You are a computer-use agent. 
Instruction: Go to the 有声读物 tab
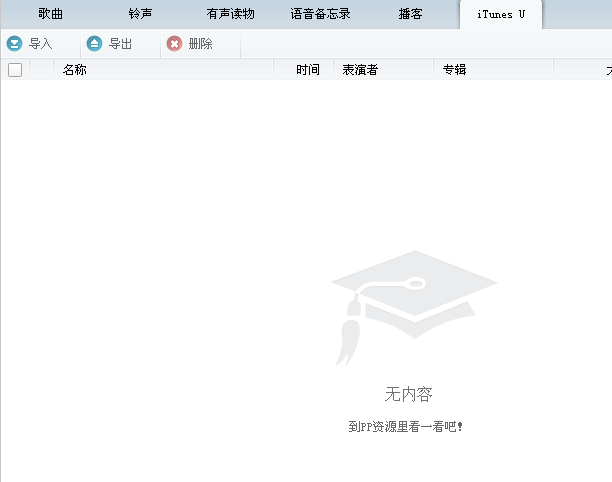[x=230, y=14]
